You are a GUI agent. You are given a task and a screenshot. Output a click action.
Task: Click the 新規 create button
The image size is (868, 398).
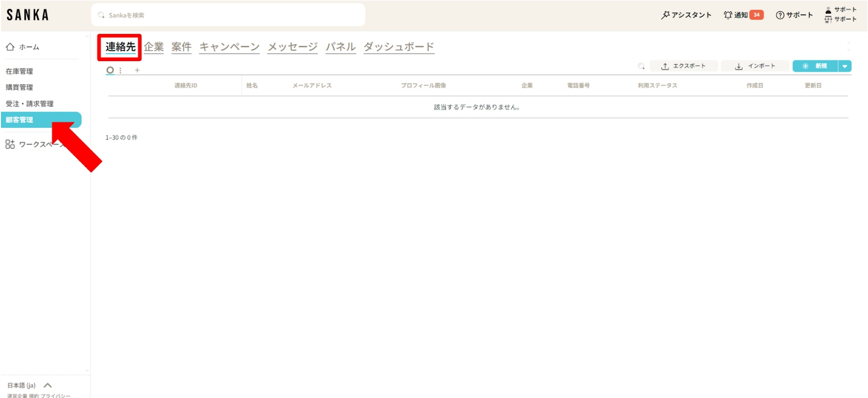pyautogui.click(x=815, y=66)
